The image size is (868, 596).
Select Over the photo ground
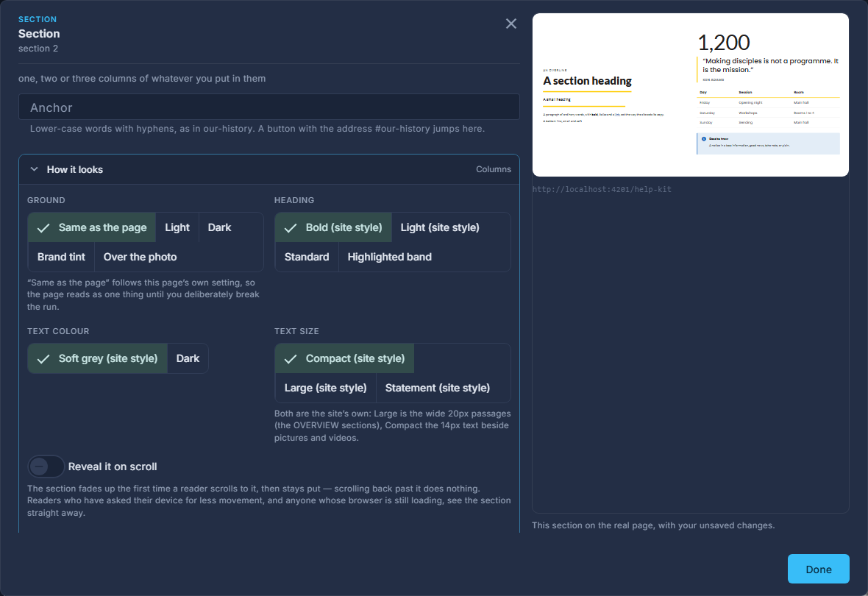point(140,257)
